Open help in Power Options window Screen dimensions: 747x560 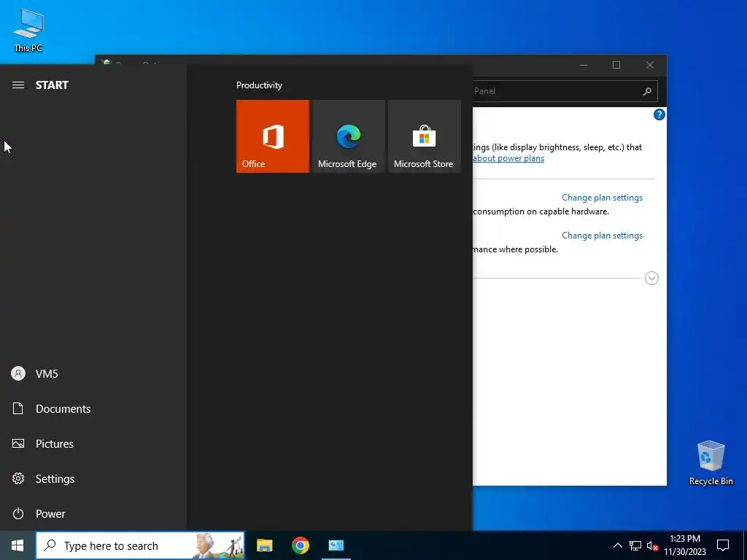click(659, 114)
